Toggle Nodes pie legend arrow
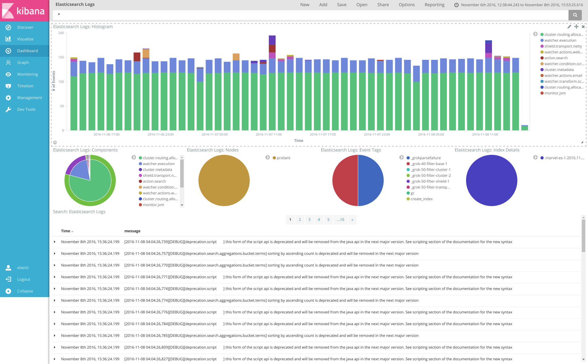The image size is (588, 364). coord(268,157)
